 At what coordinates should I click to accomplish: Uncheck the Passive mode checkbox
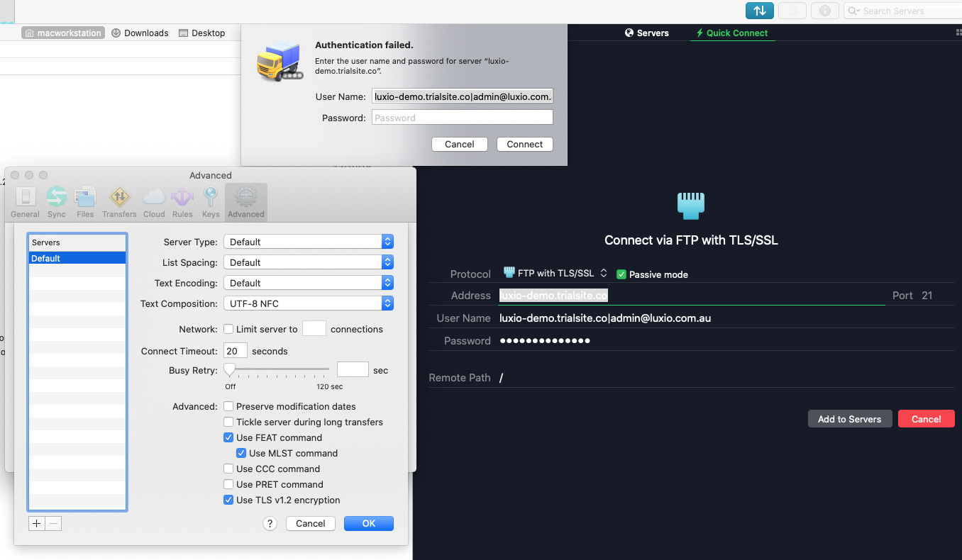click(x=621, y=274)
